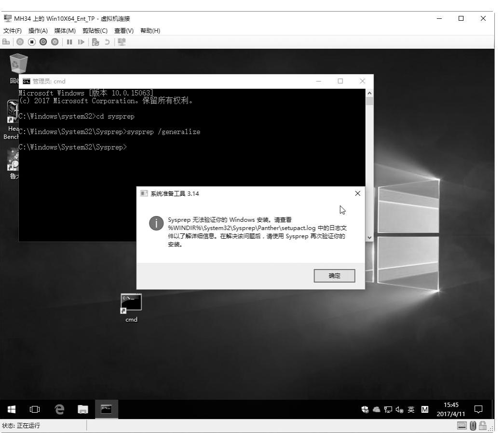Screen dimensions: 504x433
Task: Click the info icon in Sysprep dialog
Action: [156, 223]
